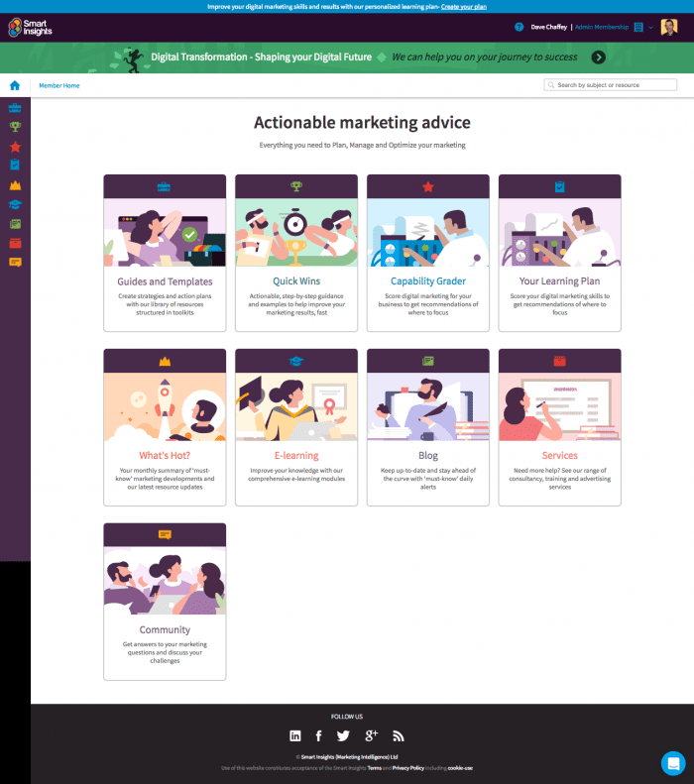Image resolution: width=694 pixels, height=784 pixels.
Task: Open the crown What's Hot sidebar icon
Action: click(15, 185)
